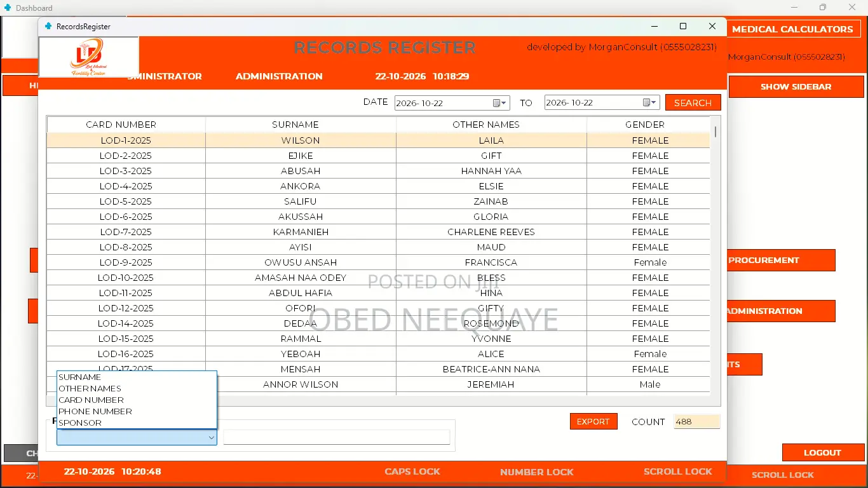Click LOGOUT in the Dashboard window
Screen dimensions: 868x488
click(822, 452)
